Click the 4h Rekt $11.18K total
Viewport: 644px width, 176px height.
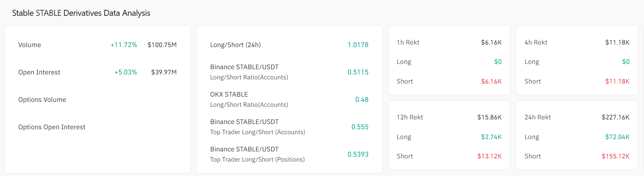click(x=617, y=43)
